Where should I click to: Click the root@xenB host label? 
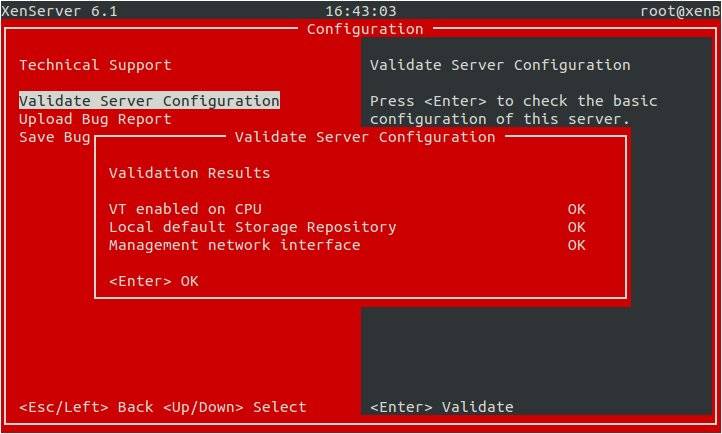pos(681,11)
